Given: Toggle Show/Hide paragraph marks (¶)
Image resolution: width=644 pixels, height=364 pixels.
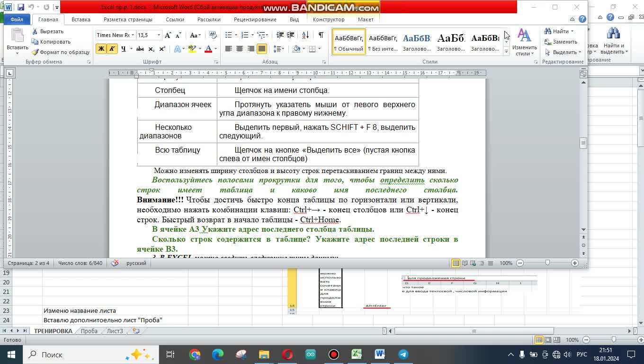Looking at the screenshot, I should click(321, 35).
